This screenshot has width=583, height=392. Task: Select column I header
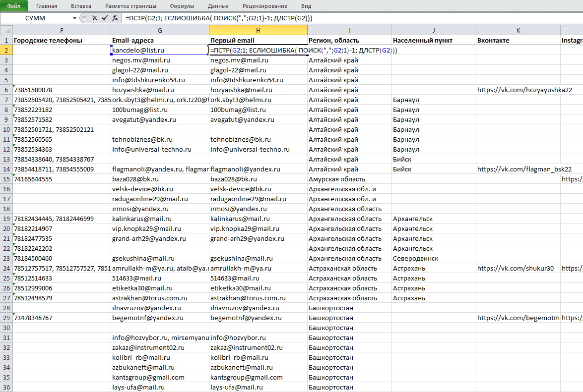pyautogui.click(x=349, y=30)
